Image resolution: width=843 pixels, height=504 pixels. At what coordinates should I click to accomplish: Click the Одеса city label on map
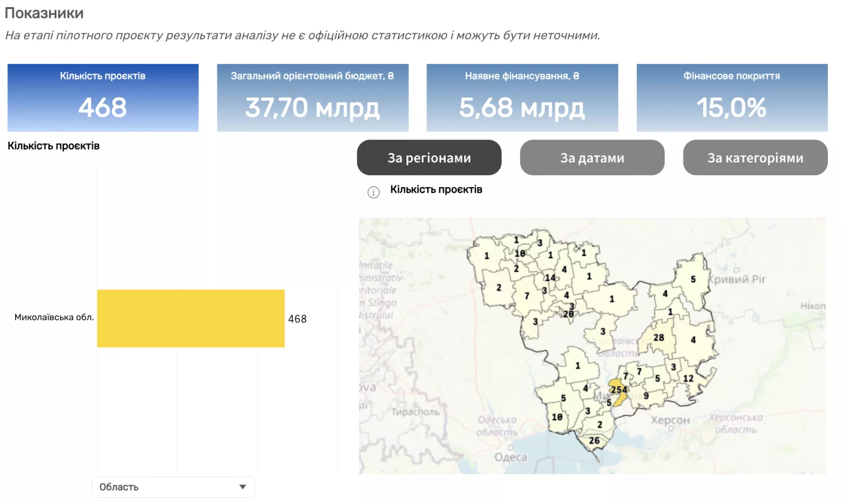511,457
